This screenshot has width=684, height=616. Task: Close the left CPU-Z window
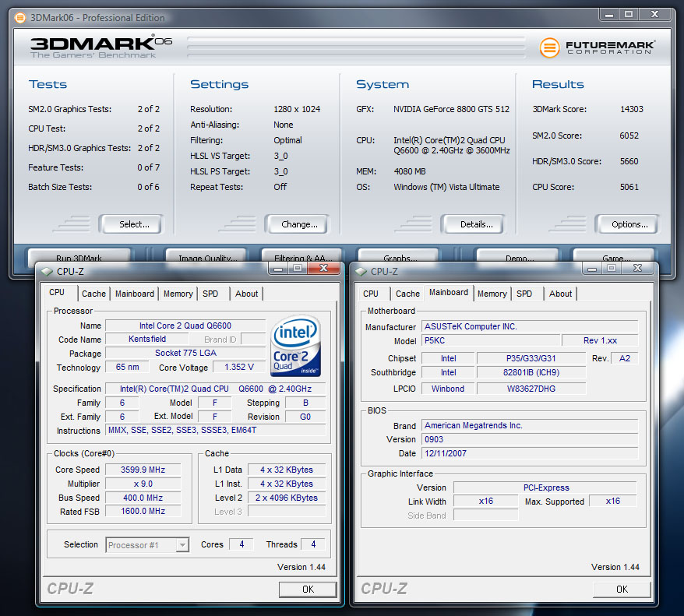(x=323, y=268)
